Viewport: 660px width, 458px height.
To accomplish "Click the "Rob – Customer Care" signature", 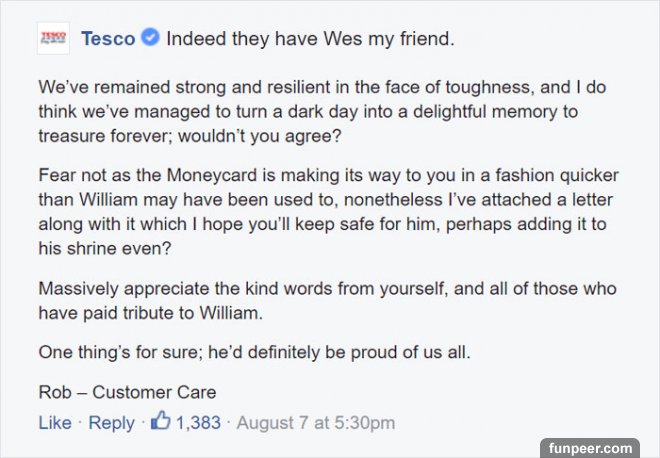I will [x=127, y=392].
